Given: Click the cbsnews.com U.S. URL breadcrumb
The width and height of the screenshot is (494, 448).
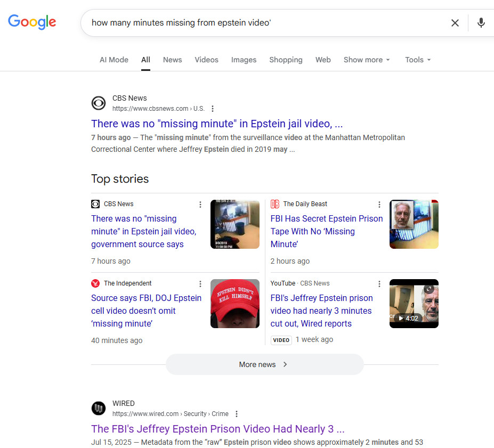Looking at the screenshot, I should pyautogui.click(x=158, y=109).
